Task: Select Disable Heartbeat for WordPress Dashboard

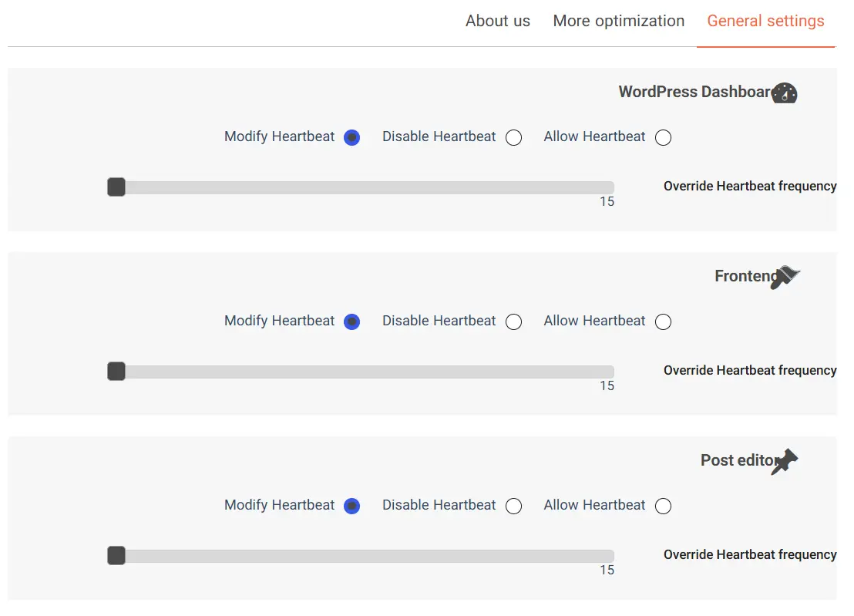Action: (x=513, y=137)
